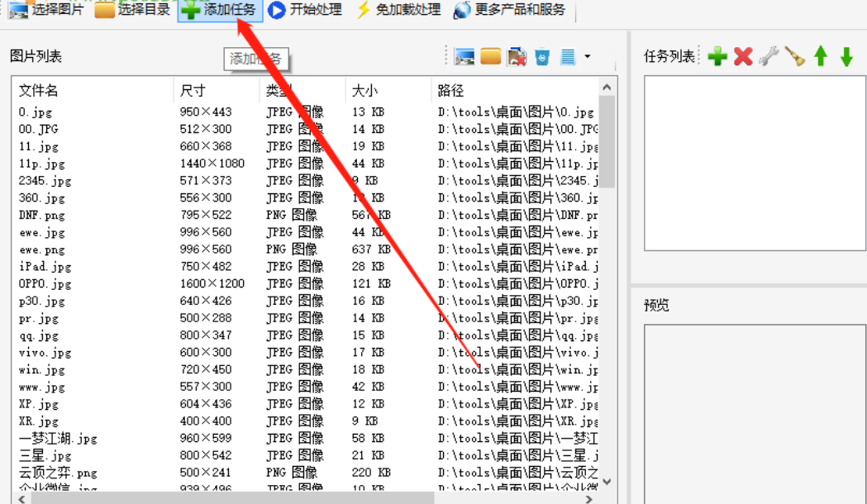Select the file qq.jpg
The image size is (867, 504).
pyautogui.click(x=38, y=335)
